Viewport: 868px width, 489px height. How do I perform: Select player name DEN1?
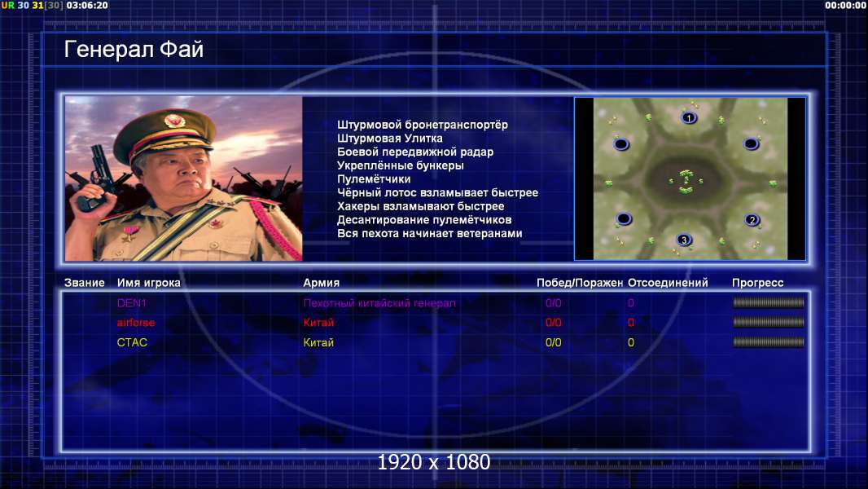pos(131,303)
